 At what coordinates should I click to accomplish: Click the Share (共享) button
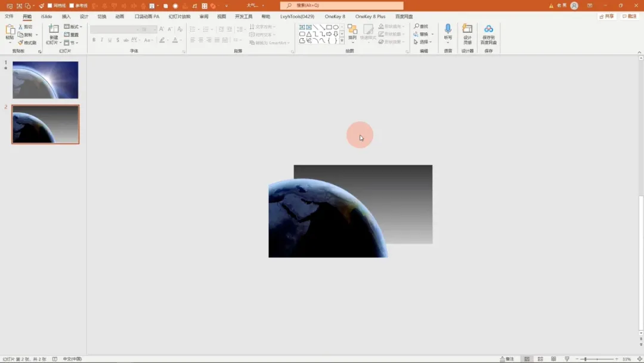click(606, 16)
